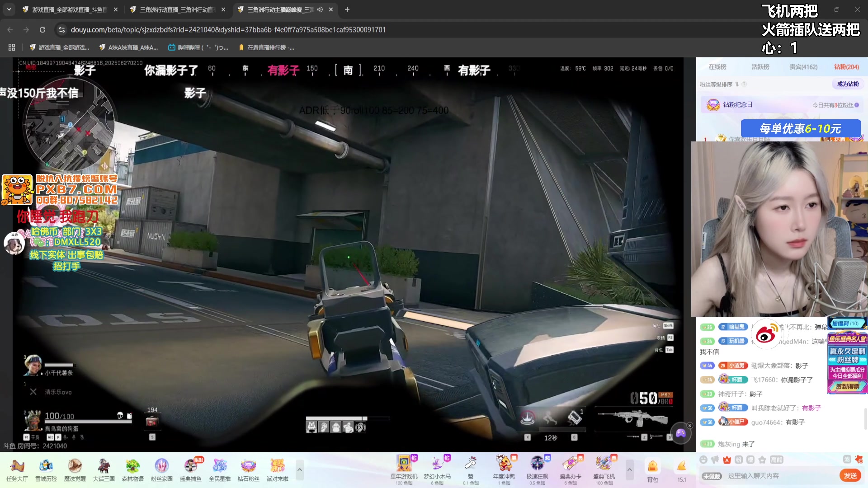Open the browser tab search dropdown arrow
The height and width of the screenshot is (488, 868).
click(9, 9)
